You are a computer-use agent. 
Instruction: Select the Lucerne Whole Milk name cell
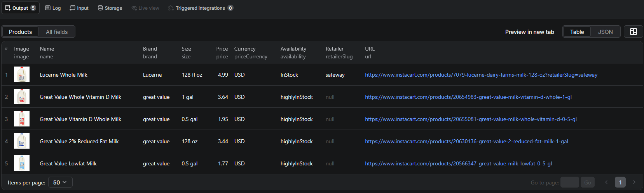click(63, 75)
